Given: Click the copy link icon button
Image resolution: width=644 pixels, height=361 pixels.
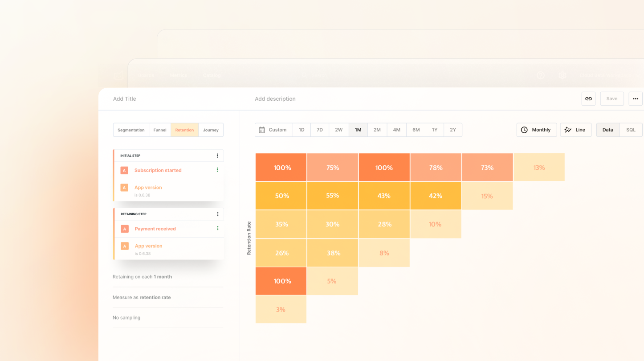Looking at the screenshot, I should tap(588, 99).
